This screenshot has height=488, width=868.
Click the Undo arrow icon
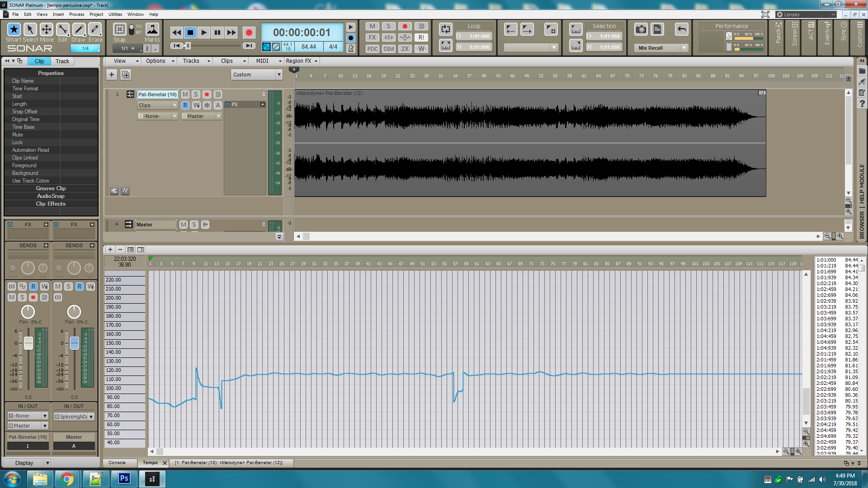pos(681,30)
